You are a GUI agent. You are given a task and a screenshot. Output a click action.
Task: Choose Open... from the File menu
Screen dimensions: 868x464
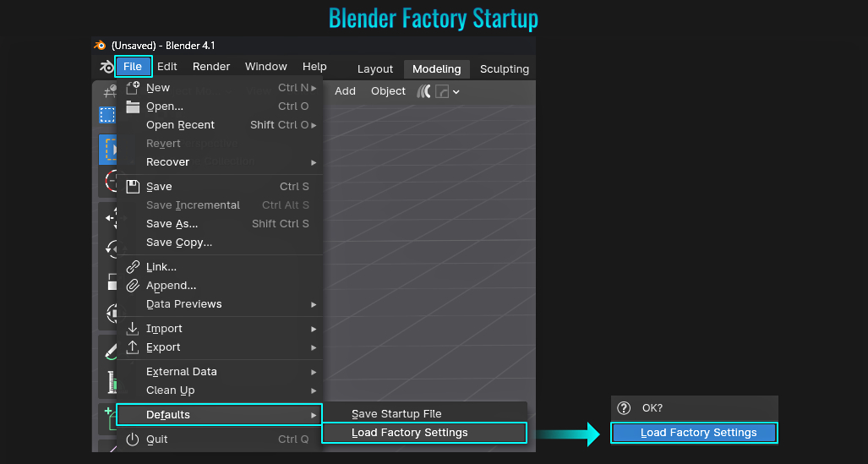point(220,106)
